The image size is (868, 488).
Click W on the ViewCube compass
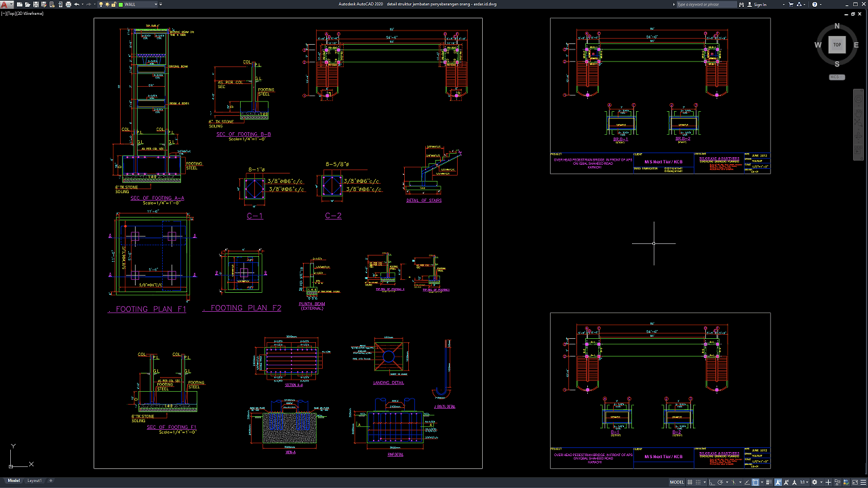[x=818, y=45]
